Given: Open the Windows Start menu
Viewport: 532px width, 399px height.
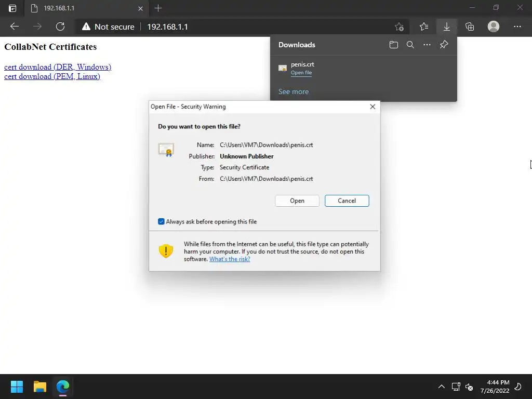Looking at the screenshot, I should coord(17,387).
